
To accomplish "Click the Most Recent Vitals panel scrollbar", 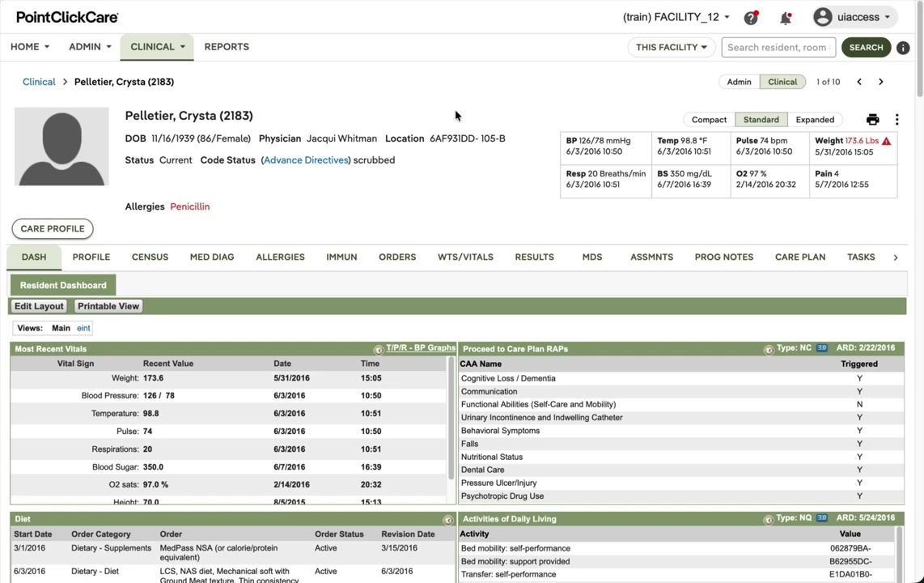I will (x=451, y=419).
